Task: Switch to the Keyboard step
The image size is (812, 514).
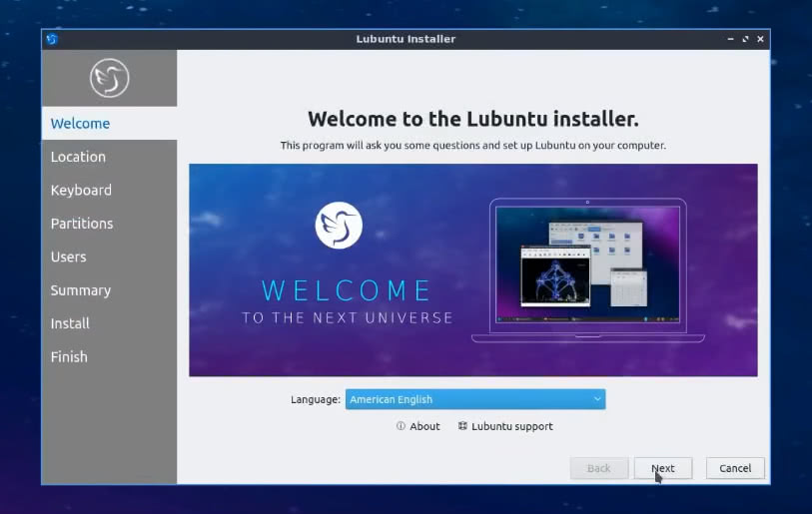Action: [81, 190]
